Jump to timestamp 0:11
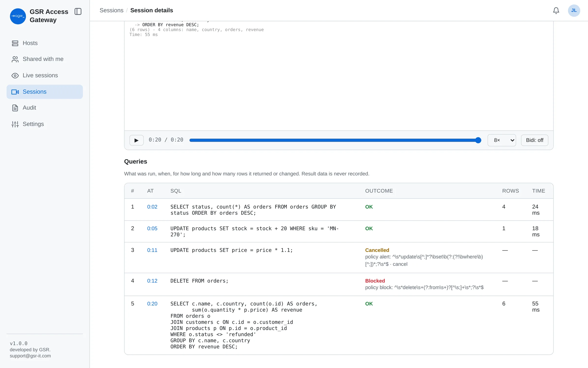This screenshot has width=588, height=368. point(152,250)
